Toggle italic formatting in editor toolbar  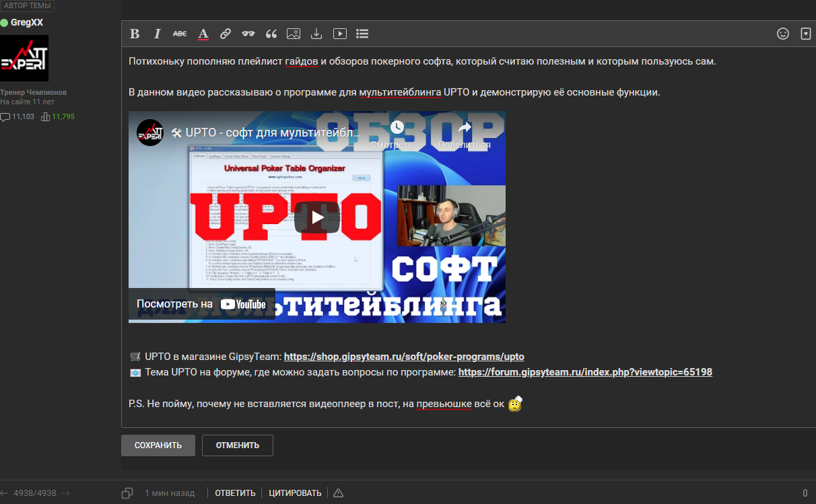158,34
